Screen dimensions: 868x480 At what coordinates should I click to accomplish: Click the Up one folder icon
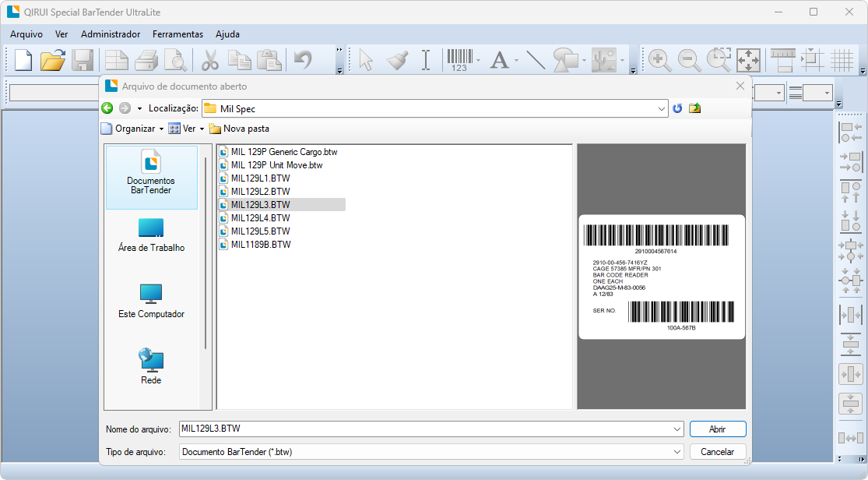(x=694, y=108)
